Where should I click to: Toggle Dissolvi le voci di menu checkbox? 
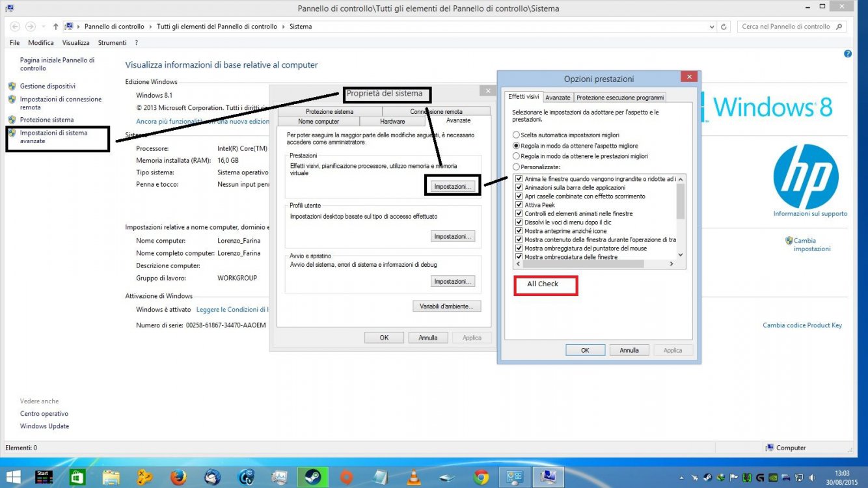point(519,222)
